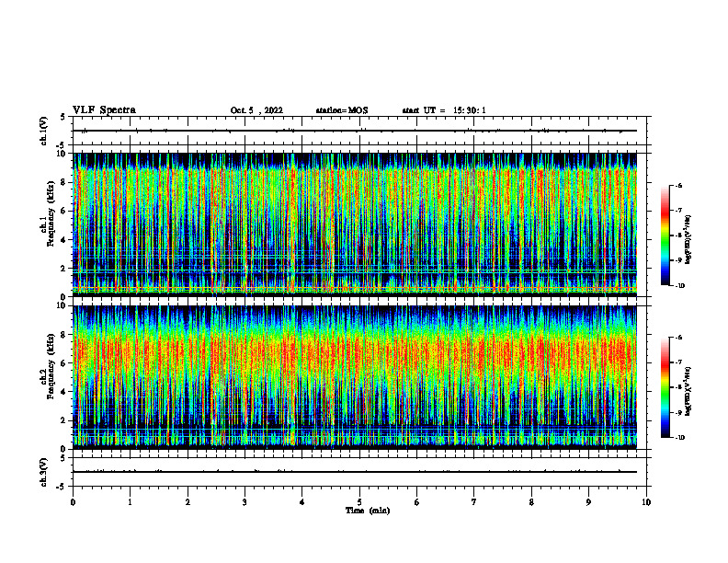The width and height of the screenshot is (728, 563).
Task: Click the ch.2 spectrogram color bar
Action: (x=665, y=387)
